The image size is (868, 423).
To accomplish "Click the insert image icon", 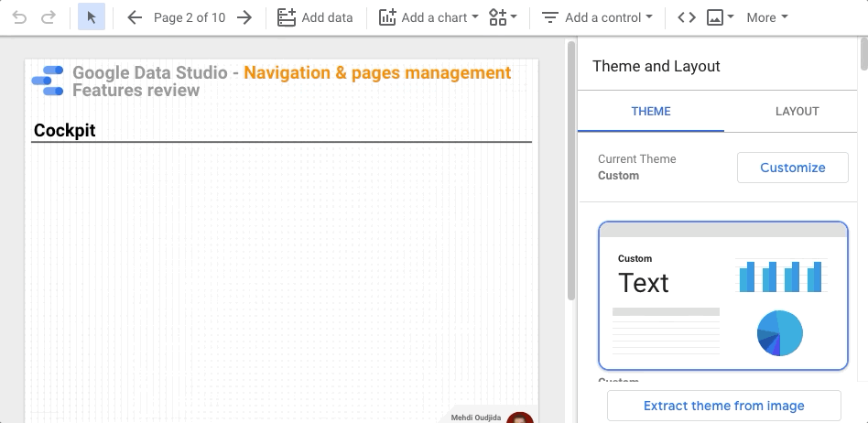I will [715, 17].
